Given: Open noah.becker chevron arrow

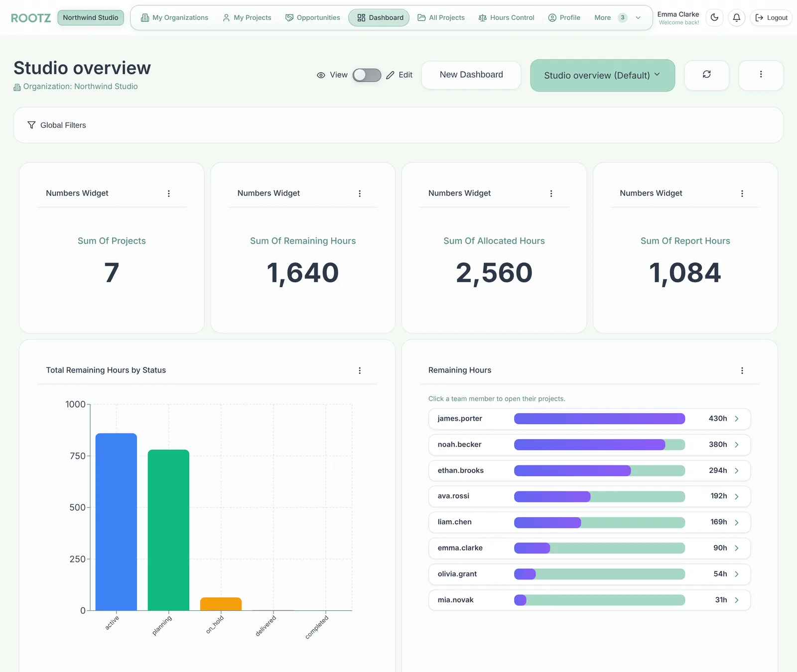Looking at the screenshot, I should tap(737, 445).
